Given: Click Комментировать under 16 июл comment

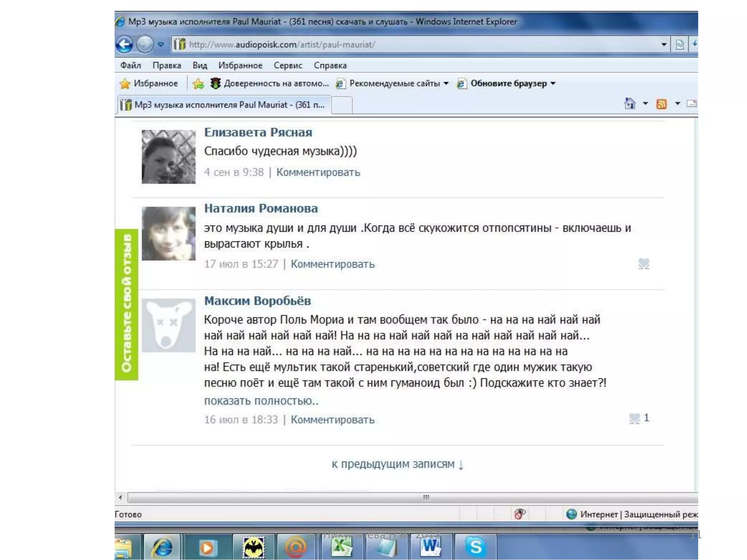Looking at the screenshot, I should pos(332,420).
